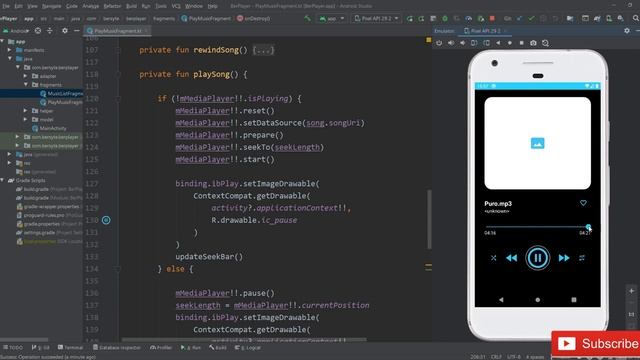Hide Project panel minus icon

pos(76,31)
